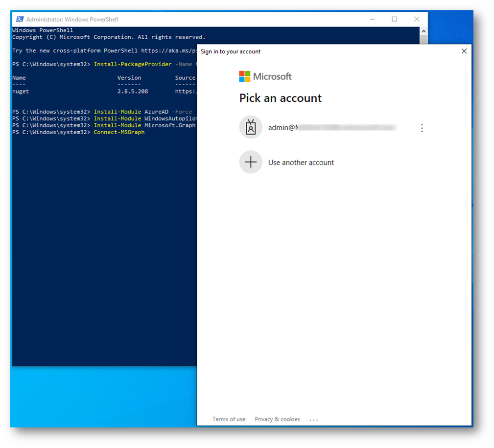Image resolution: width=494 pixels, height=448 pixels.
Task: Click the Name column header in output
Action: [x=19, y=78]
